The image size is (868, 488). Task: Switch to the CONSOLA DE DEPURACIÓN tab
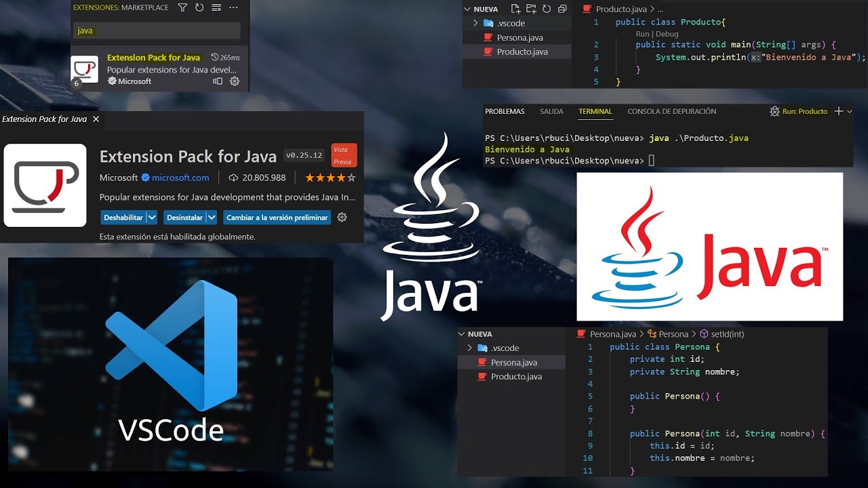click(x=671, y=111)
